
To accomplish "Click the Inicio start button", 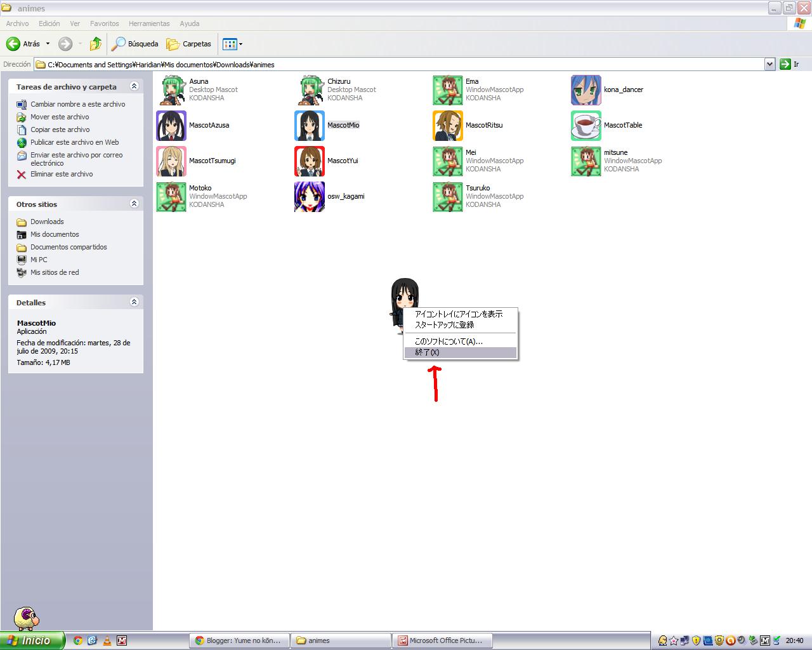I will tap(32, 640).
